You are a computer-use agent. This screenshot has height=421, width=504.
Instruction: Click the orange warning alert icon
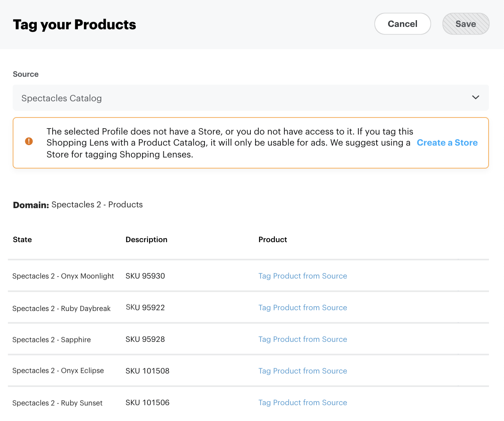pyautogui.click(x=29, y=141)
